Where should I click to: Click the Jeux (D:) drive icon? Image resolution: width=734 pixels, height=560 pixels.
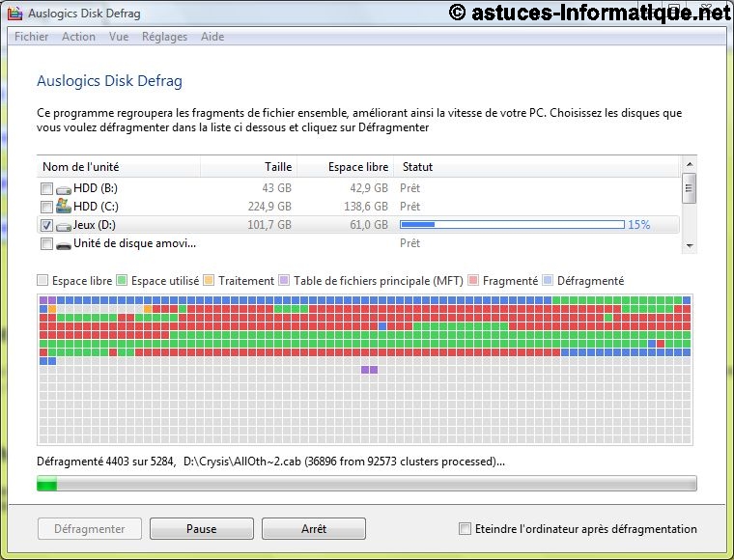point(64,225)
